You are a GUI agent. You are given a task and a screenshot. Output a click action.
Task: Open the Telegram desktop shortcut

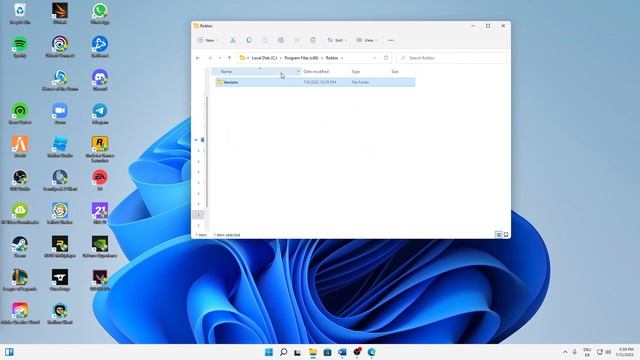100,113
